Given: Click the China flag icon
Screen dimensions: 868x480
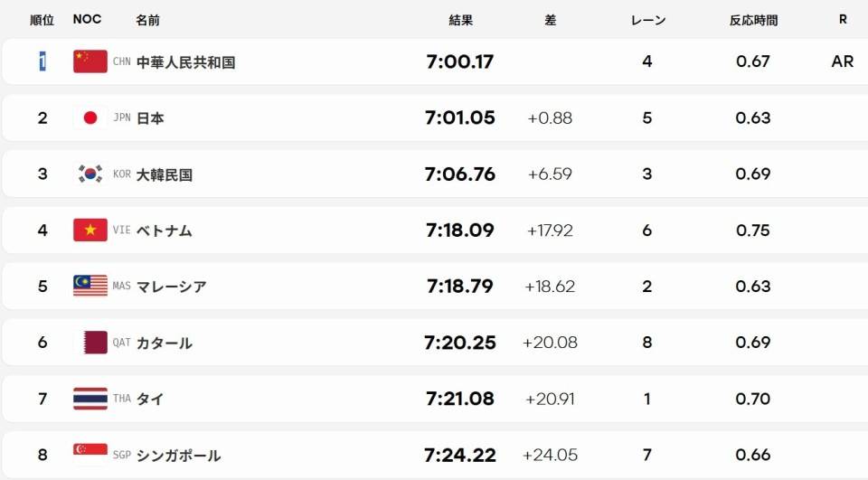Looking at the screenshot, I should (90, 61).
